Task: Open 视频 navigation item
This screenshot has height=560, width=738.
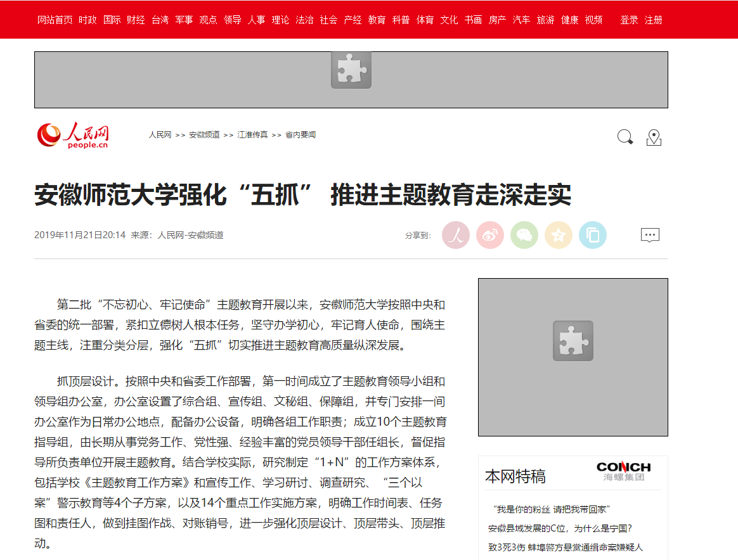Action: 593,20
